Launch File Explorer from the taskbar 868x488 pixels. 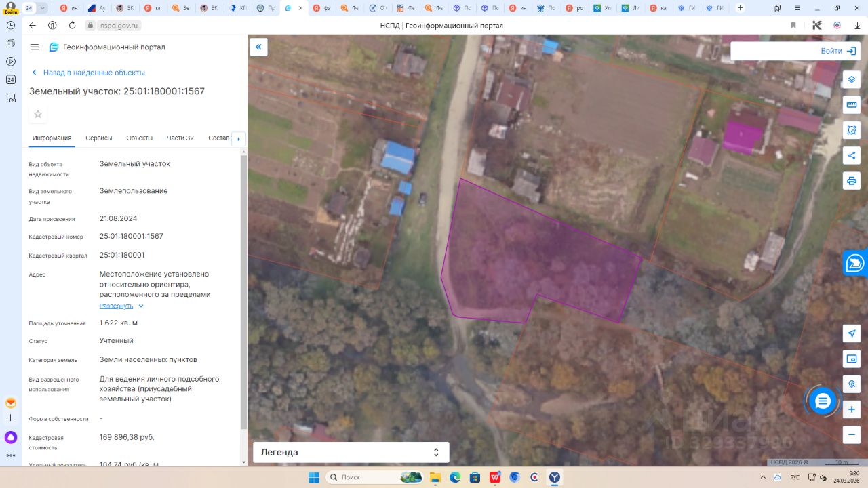tap(435, 477)
